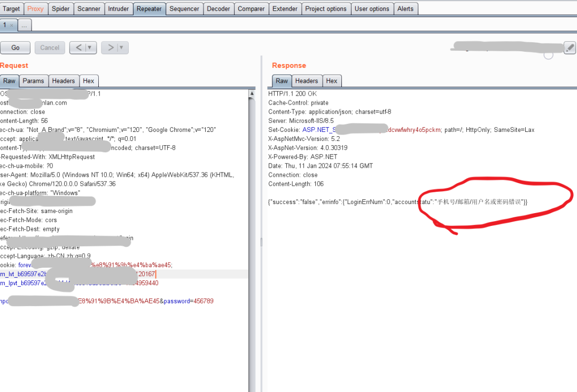This screenshot has height=392, width=577.
Task: Click the X-Requested-With: XMLHttpRequest line
Action: click(x=48, y=157)
